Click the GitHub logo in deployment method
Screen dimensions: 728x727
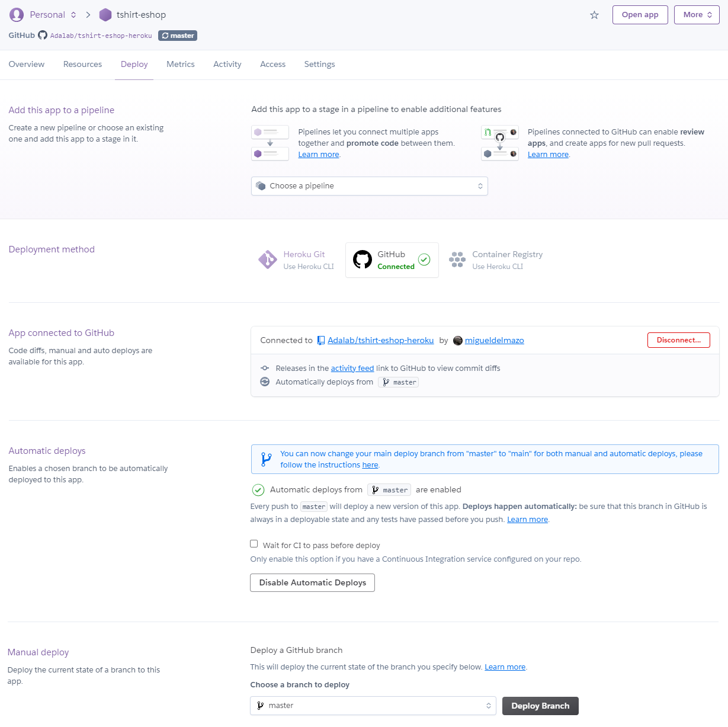(363, 260)
